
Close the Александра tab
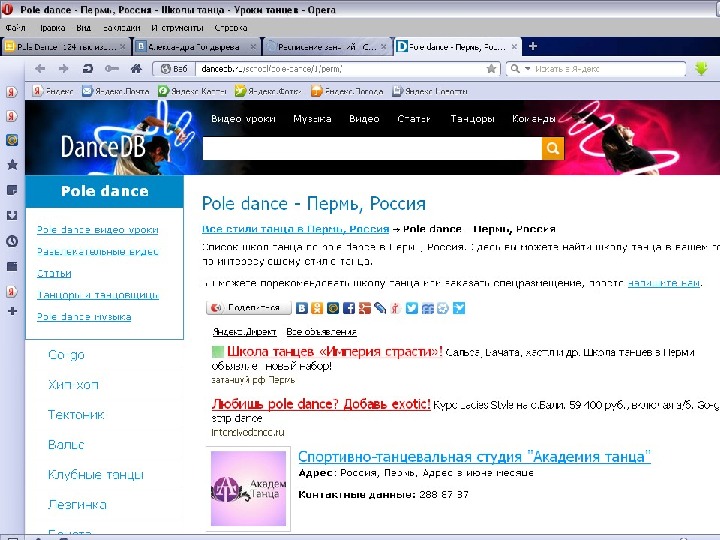coord(253,47)
